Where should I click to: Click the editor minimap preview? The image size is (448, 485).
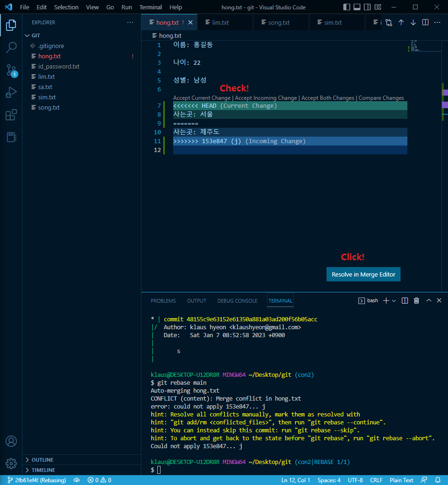tap(425, 46)
